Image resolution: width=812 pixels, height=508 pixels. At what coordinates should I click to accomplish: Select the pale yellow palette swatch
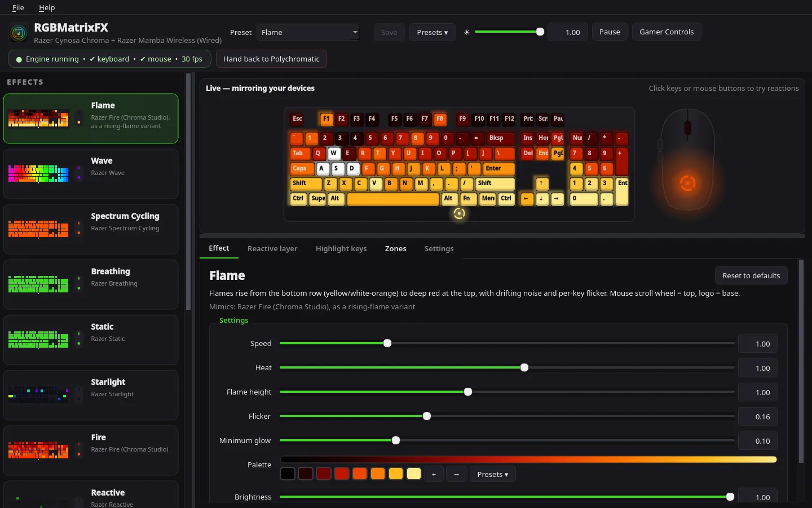414,474
